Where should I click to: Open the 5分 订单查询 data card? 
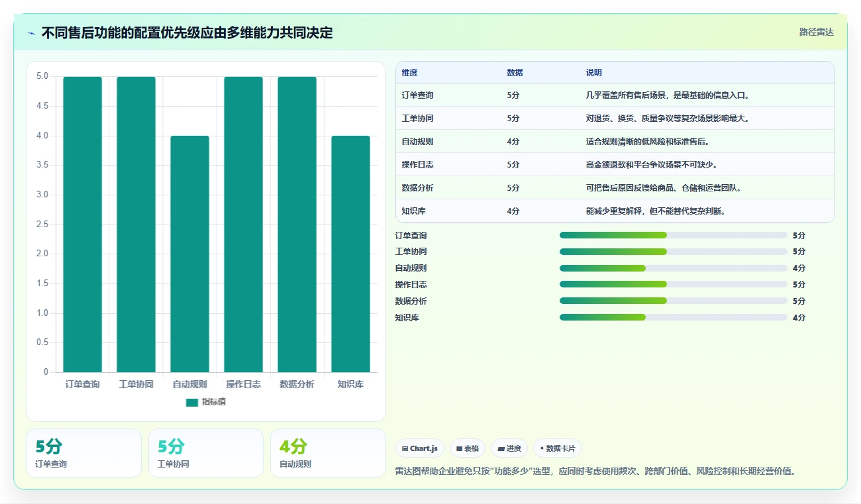(x=83, y=453)
